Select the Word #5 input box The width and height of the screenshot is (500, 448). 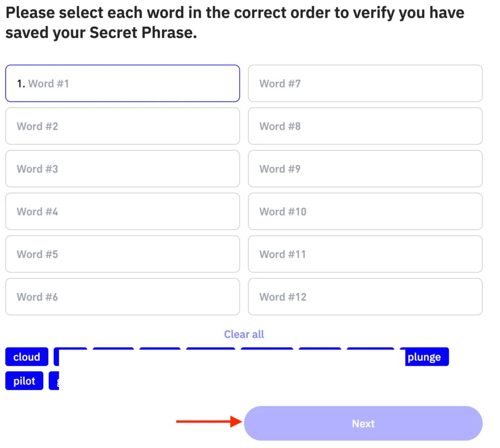click(123, 254)
